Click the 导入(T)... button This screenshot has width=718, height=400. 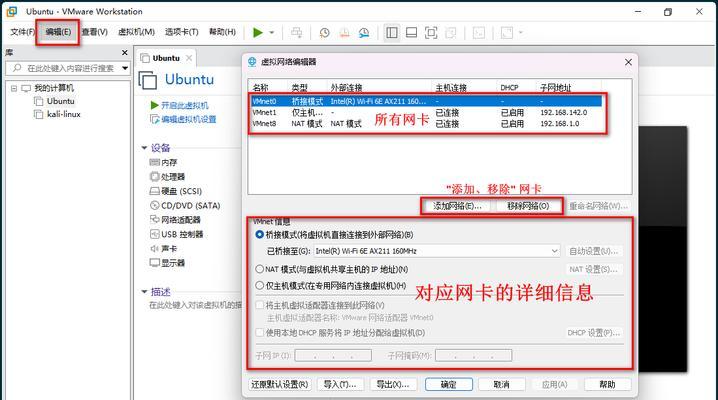[339, 384]
